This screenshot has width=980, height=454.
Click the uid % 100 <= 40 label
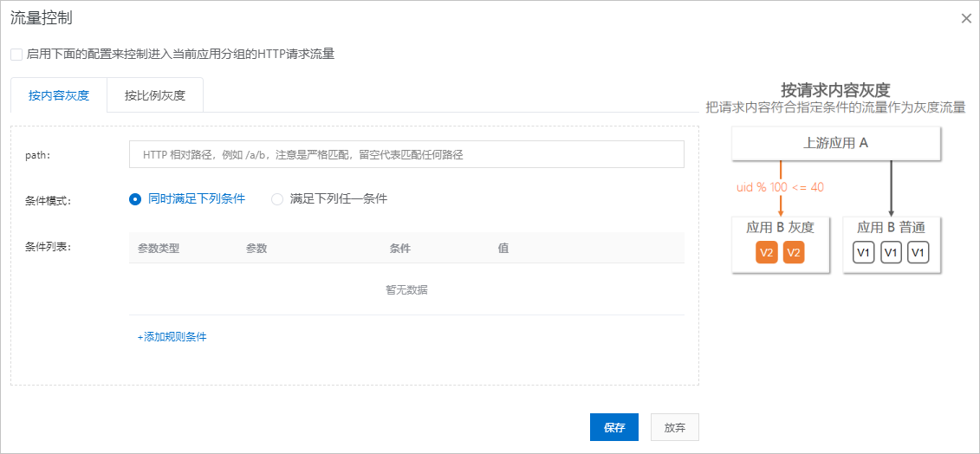(x=780, y=187)
